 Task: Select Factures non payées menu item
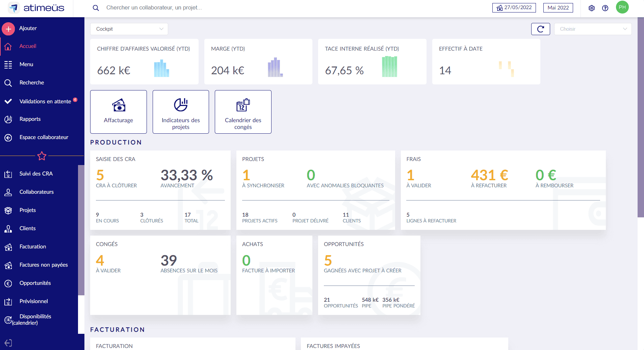(x=44, y=265)
